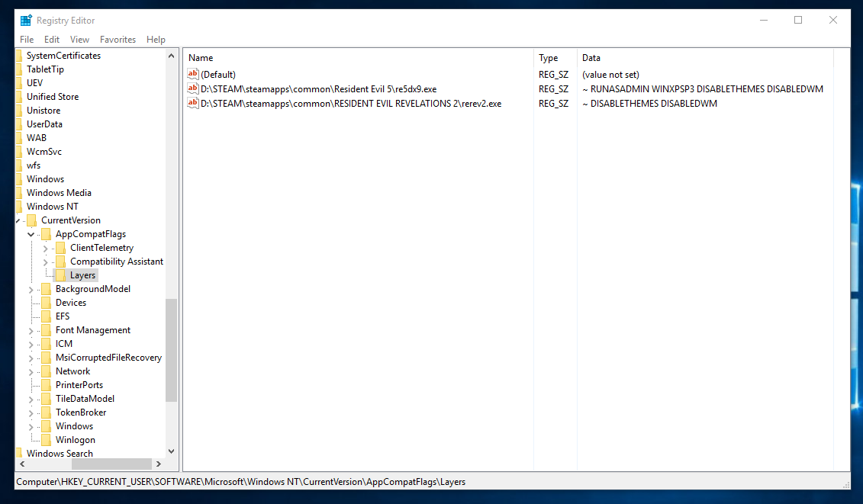Viewport: 863px width, 504px height.
Task: Click the ClientTelemetry folder icon
Action: [x=60, y=248]
